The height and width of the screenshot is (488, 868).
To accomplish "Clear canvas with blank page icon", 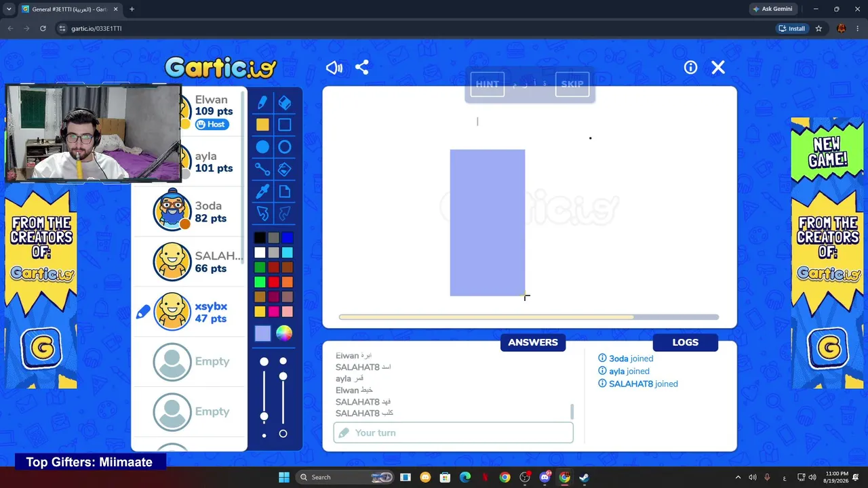I will tap(285, 192).
